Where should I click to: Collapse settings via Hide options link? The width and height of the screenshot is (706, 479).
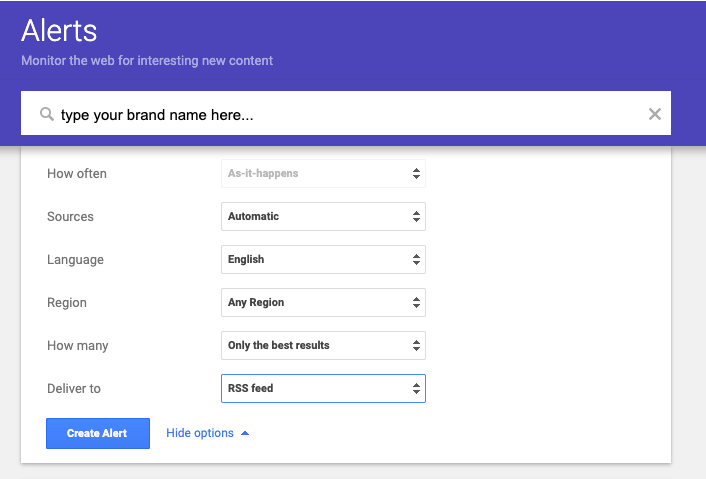tap(200, 433)
